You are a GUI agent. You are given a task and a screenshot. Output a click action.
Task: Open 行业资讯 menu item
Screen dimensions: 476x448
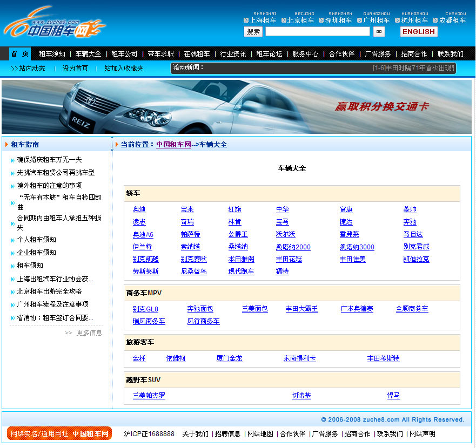point(233,54)
